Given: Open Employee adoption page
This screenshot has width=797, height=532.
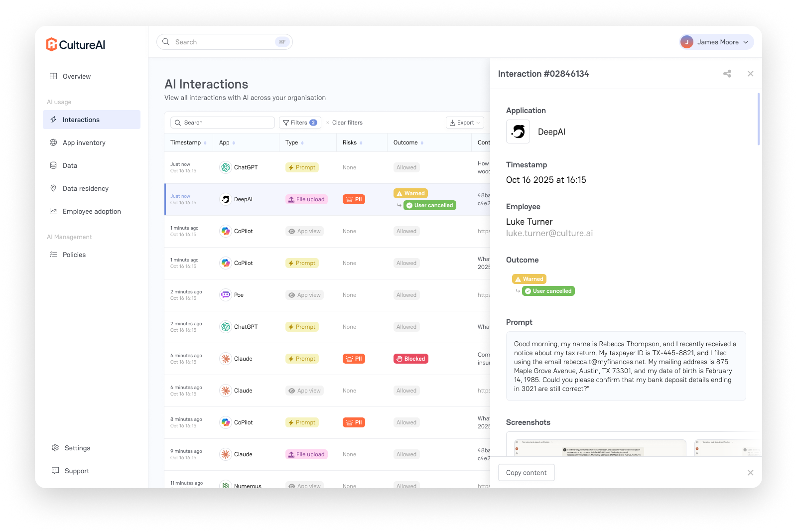Looking at the screenshot, I should pos(92,211).
